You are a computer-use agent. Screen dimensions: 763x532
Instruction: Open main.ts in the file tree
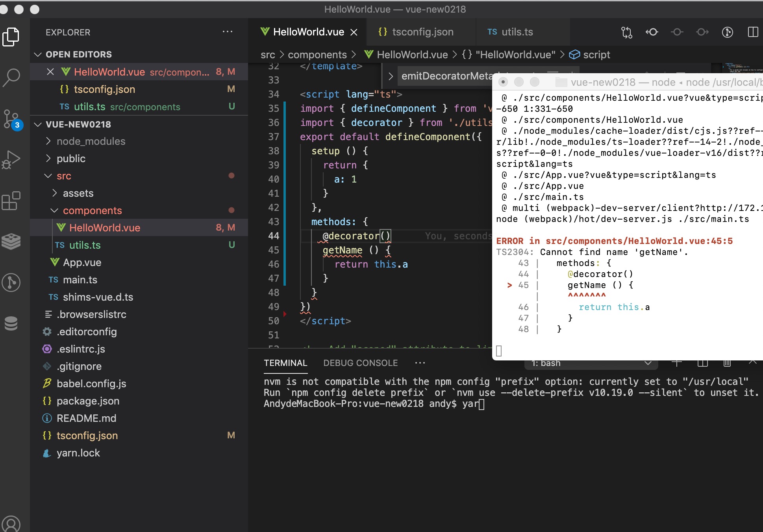tap(139, 280)
